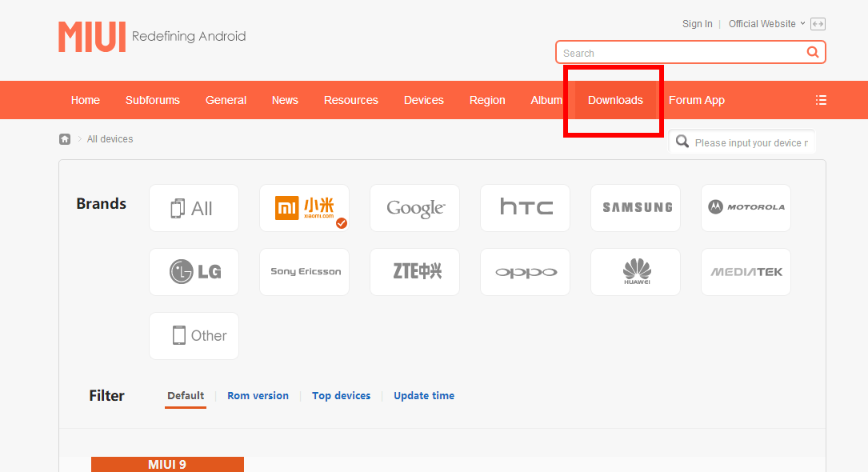Select the All brands tile
The image size is (868, 472).
194,208
